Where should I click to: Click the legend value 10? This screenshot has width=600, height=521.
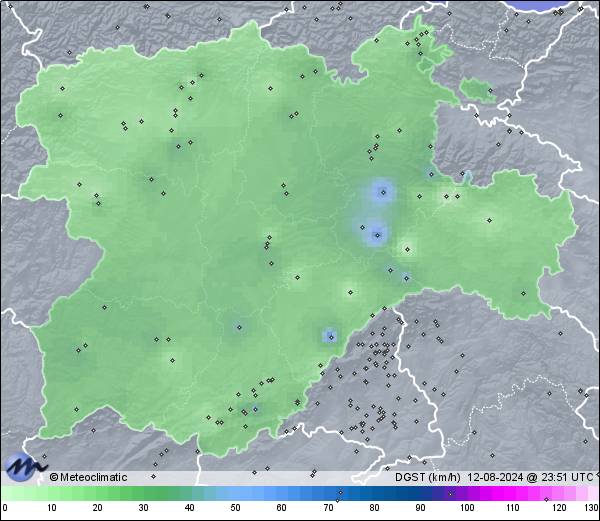pyautogui.click(x=52, y=508)
